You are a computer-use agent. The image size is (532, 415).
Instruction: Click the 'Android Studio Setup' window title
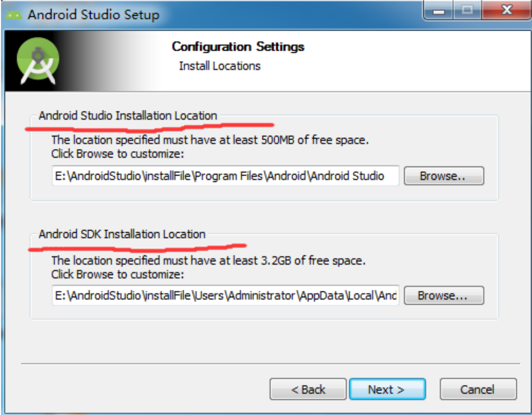pyautogui.click(x=93, y=15)
